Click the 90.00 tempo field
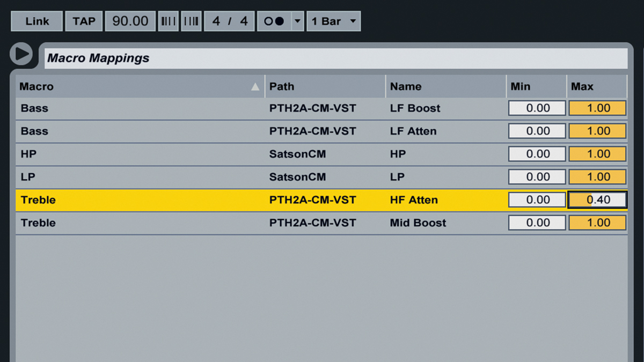 pos(130,21)
